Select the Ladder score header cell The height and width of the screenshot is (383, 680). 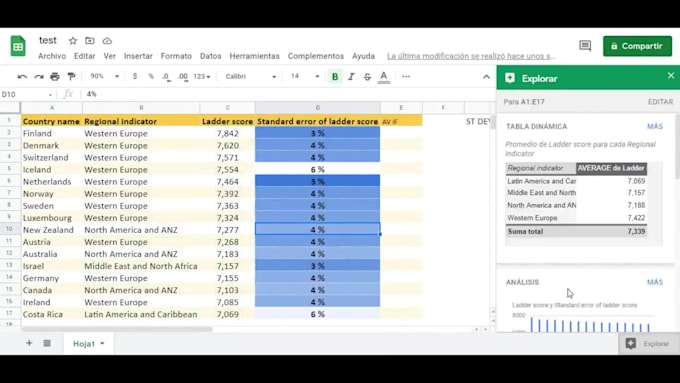227,121
